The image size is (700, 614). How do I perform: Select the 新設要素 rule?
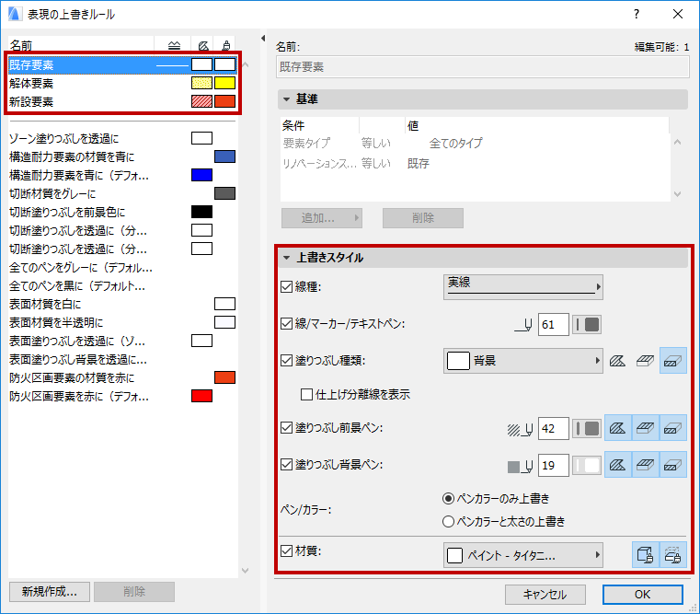point(122,101)
